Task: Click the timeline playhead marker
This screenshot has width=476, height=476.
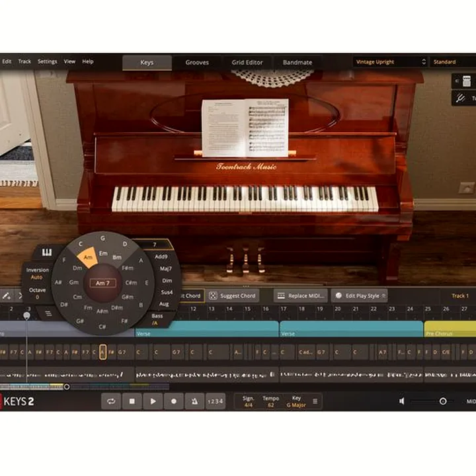Action: [x=26, y=316]
